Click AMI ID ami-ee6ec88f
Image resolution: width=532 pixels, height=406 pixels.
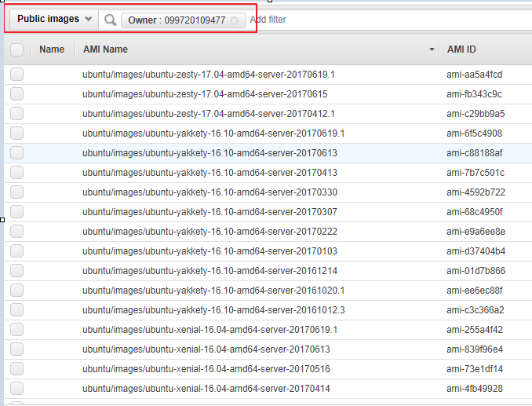click(x=474, y=291)
